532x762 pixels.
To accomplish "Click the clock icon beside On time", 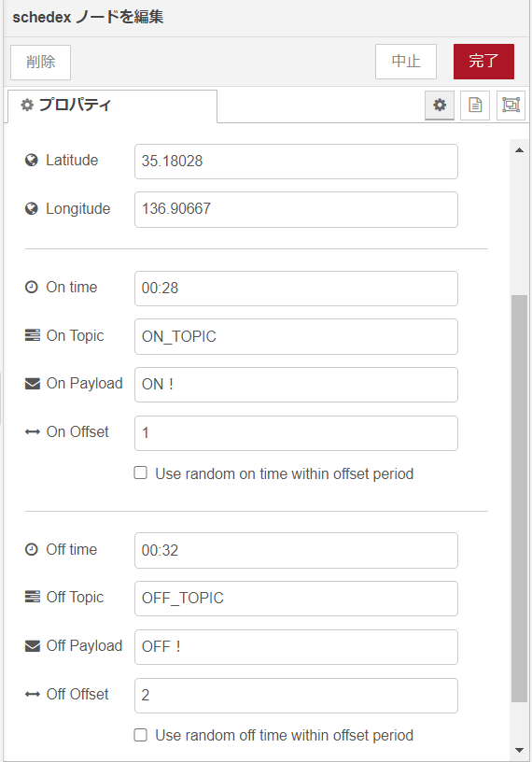I will pyautogui.click(x=32, y=288).
